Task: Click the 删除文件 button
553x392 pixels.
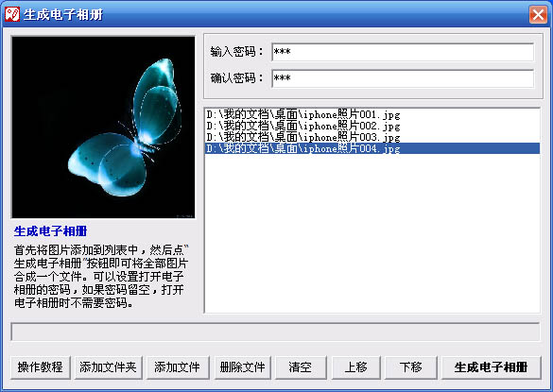Action: [242, 367]
